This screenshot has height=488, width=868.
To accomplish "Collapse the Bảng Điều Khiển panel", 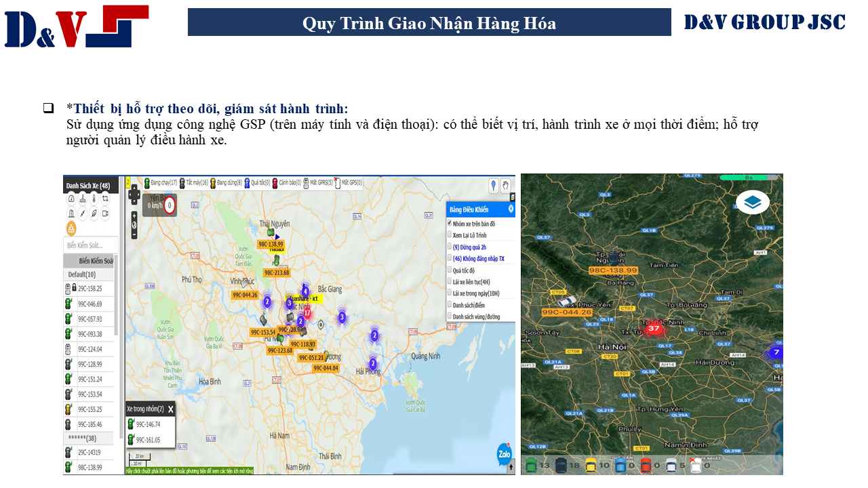I will point(511,209).
